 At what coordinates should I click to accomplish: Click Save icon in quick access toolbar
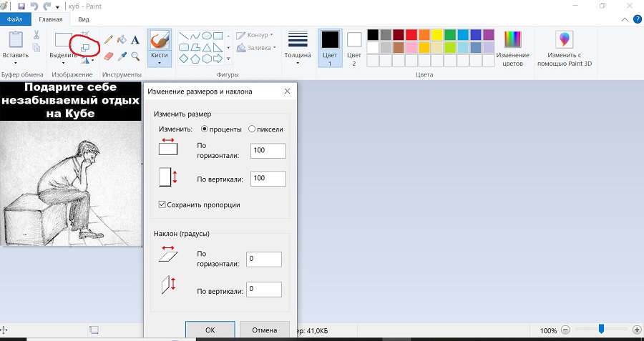pos(21,6)
